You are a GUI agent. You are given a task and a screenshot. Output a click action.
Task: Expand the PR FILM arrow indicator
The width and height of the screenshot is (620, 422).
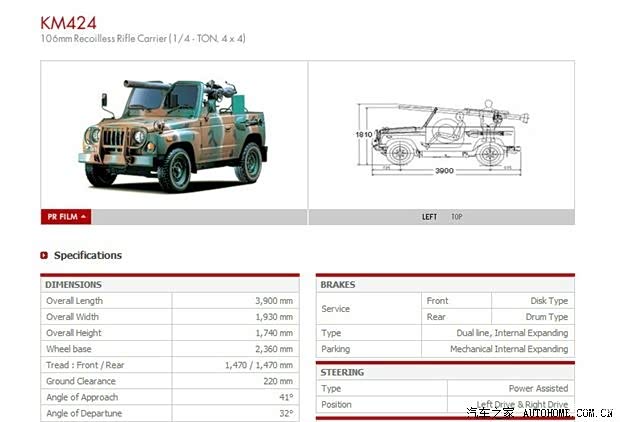click(x=84, y=216)
